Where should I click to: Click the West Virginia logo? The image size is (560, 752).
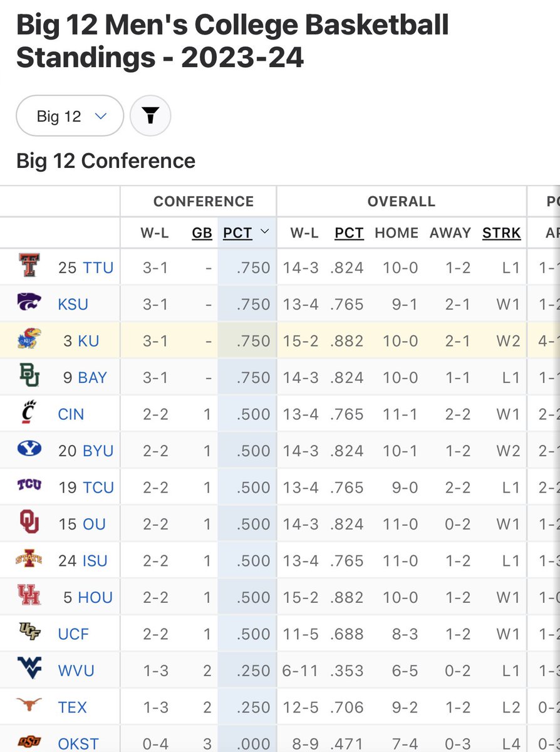29,669
